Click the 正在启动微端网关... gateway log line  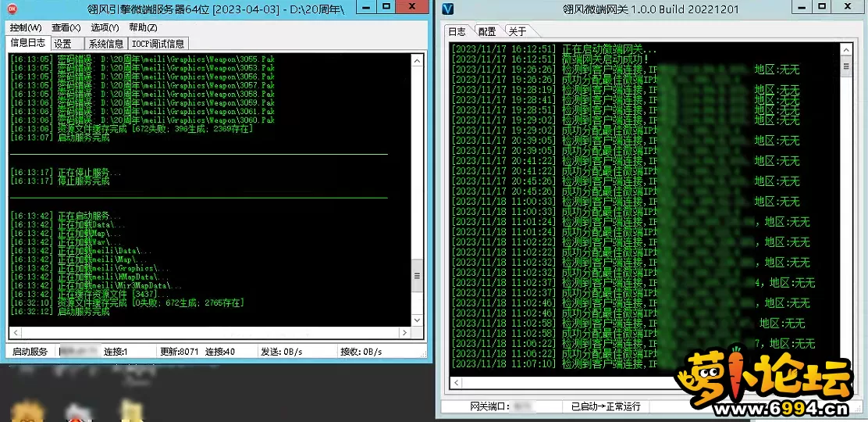tap(554, 48)
